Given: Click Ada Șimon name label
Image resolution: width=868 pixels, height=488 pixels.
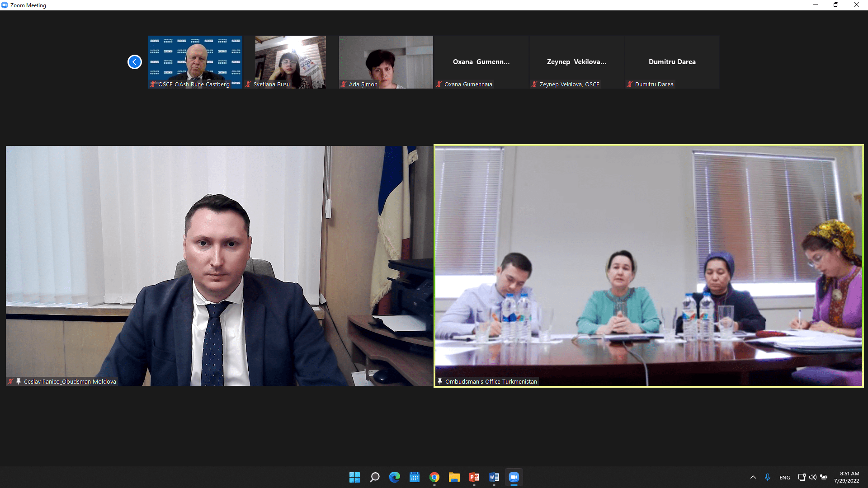Looking at the screenshot, I should pyautogui.click(x=363, y=84).
